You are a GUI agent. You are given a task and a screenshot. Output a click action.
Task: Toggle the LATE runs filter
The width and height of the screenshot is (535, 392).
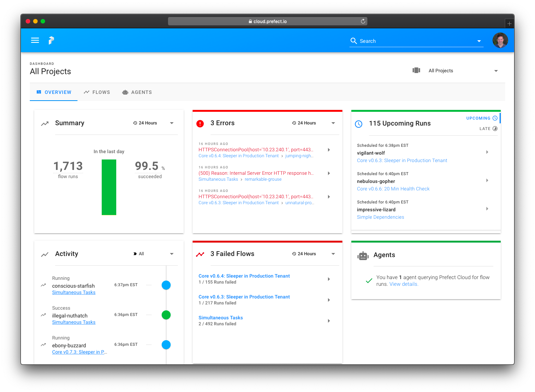488,129
